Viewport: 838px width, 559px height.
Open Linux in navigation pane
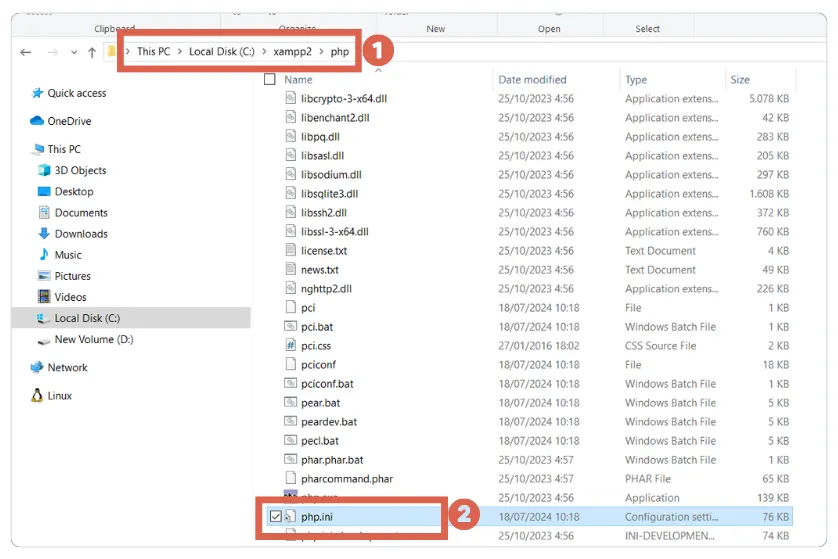(x=59, y=396)
